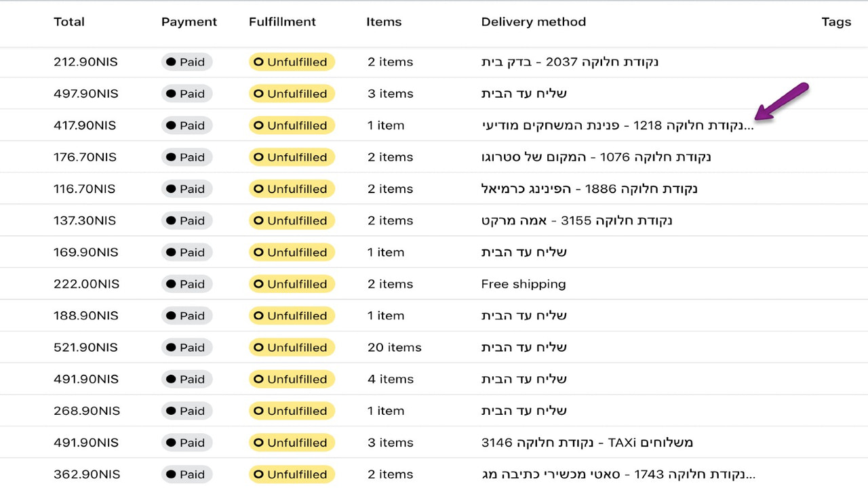The height and width of the screenshot is (488, 868).
Task: Click the Free shipping delivery method link
Action: point(523,284)
